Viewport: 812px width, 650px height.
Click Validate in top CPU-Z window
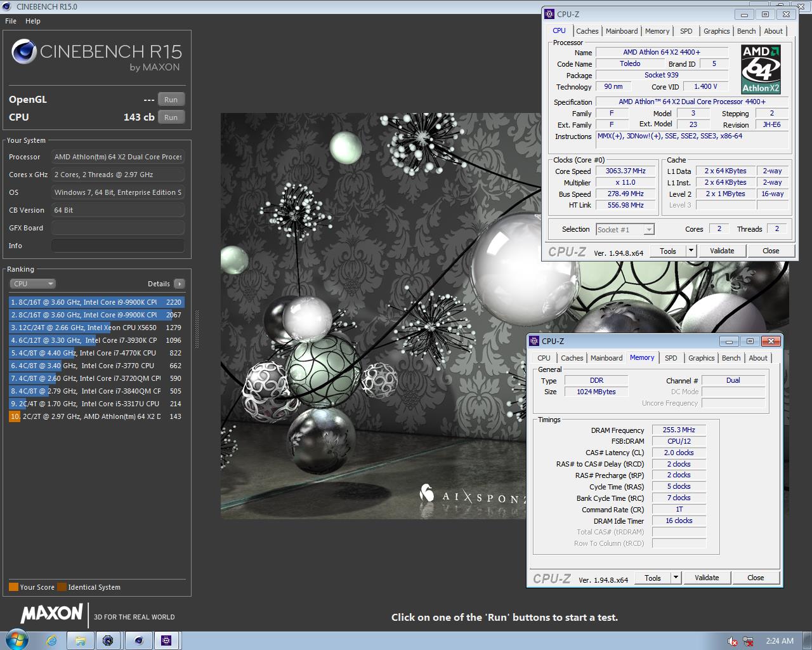pyautogui.click(x=722, y=251)
